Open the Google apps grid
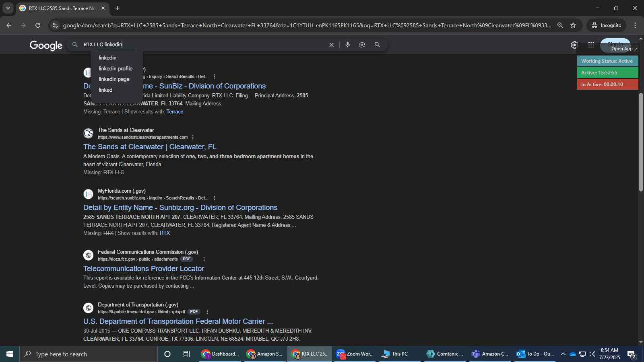 click(591, 45)
